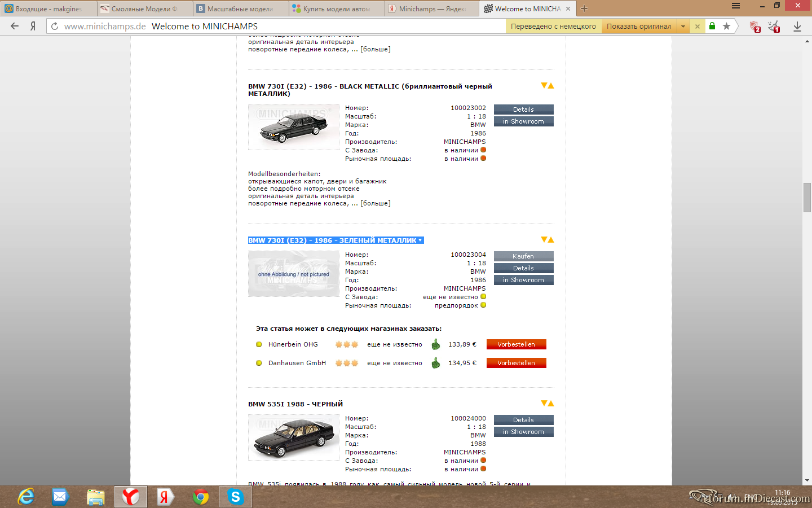Click the BMW 535i 1988 car thumbnail
Viewport: 812px width, 508px height.
(293, 437)
